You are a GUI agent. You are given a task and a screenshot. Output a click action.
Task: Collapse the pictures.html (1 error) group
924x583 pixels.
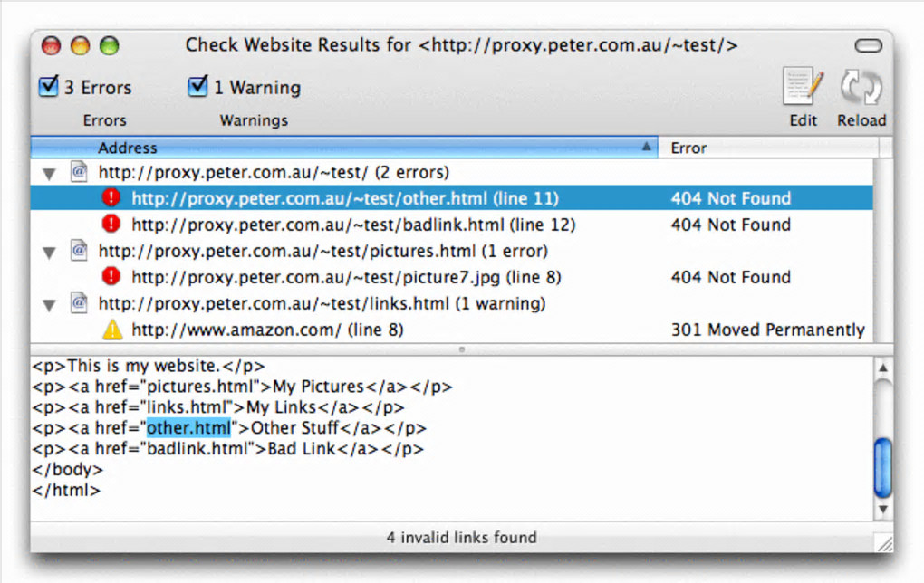(49, 252)
